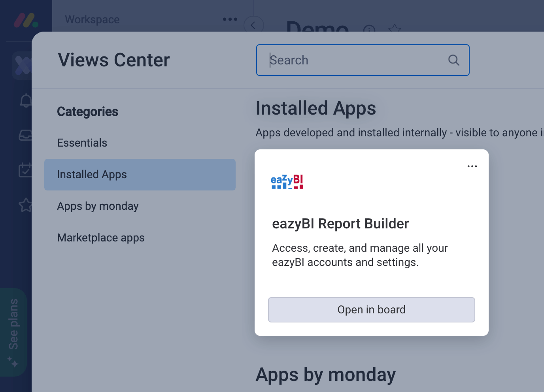Open notifications via the bell icon
The height and width of the screenshot is (392, 544).
[x=26, y=101]
